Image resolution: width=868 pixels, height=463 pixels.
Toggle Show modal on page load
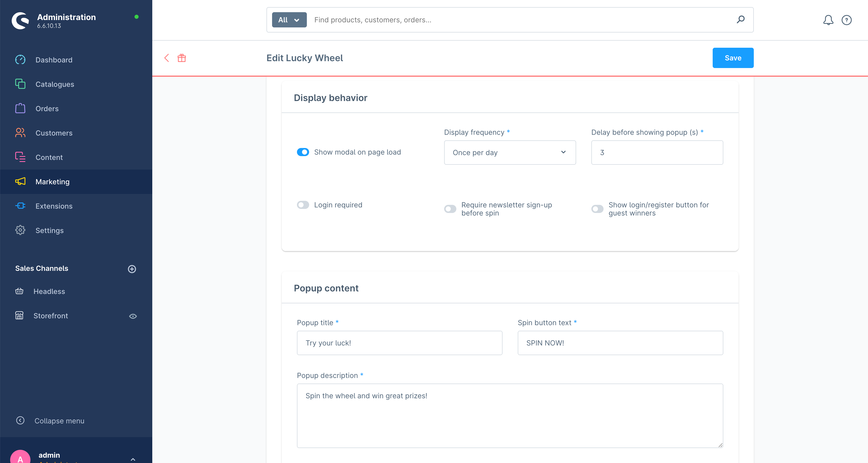tap(303, 152)
